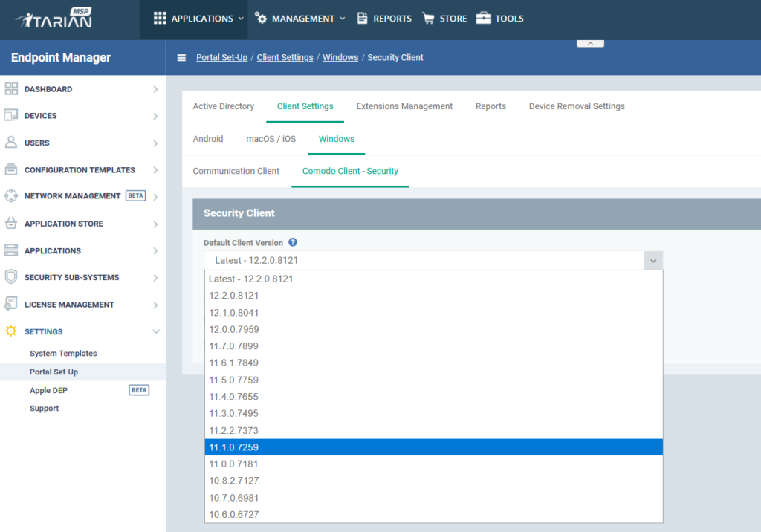The width and height of the screenshot is (761, 532).
Task: Open the Applications grid icon
Action: pos(160,19)
